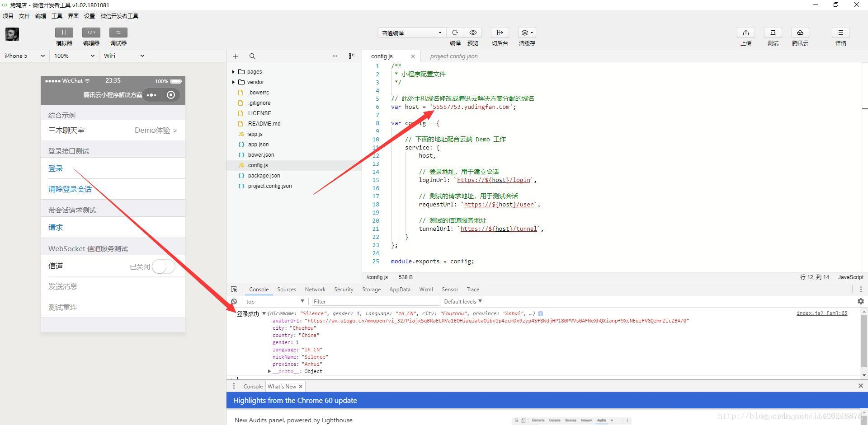
Task: Add new file with plus icon
Action: point(236,56)
